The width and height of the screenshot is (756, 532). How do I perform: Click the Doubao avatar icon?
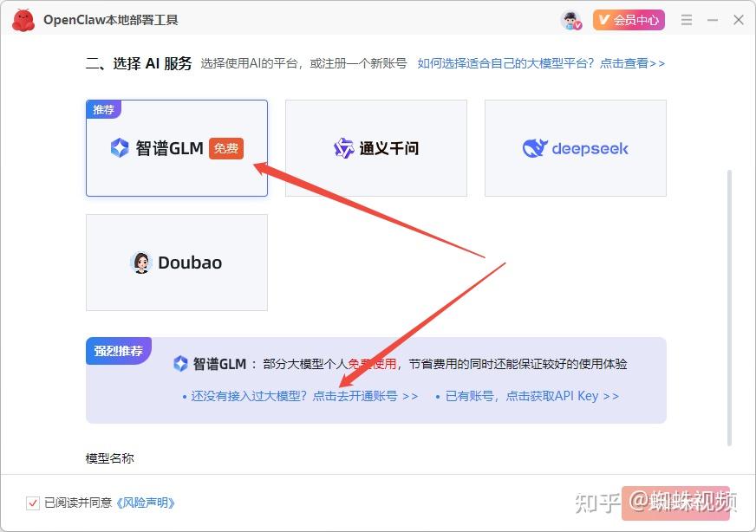click(141, 263)
